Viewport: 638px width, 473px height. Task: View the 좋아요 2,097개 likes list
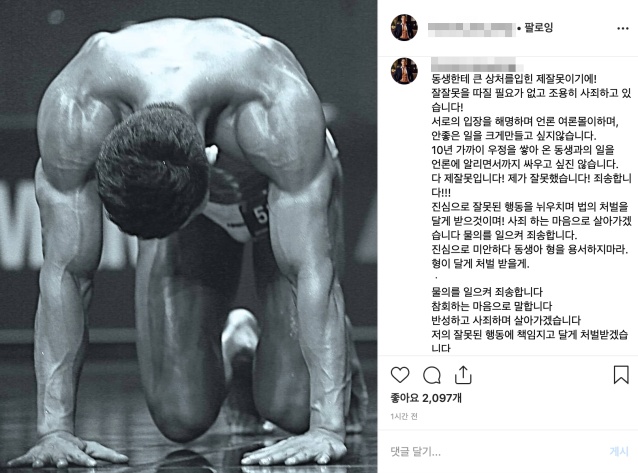[x=426, y=398]
